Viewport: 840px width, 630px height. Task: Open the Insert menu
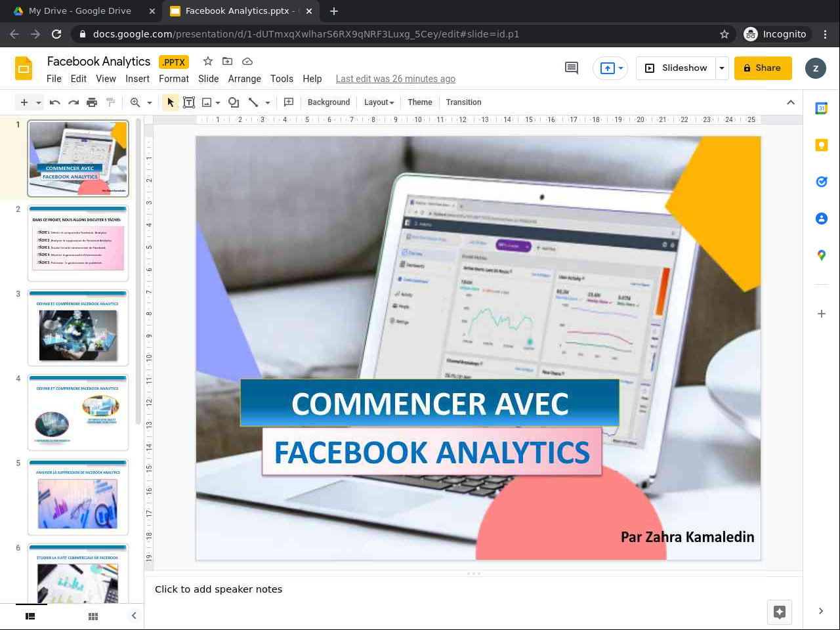(138, 79)
